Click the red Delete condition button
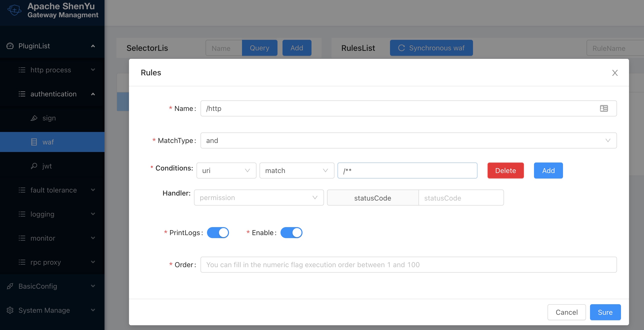 [505, 171]
